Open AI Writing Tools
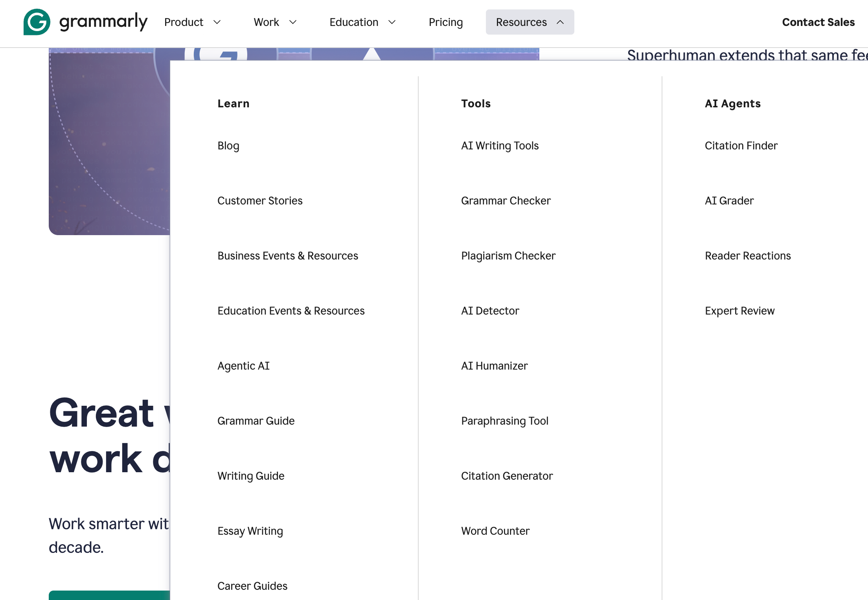Screen dimensions: 868x600 tap(500, 146)
